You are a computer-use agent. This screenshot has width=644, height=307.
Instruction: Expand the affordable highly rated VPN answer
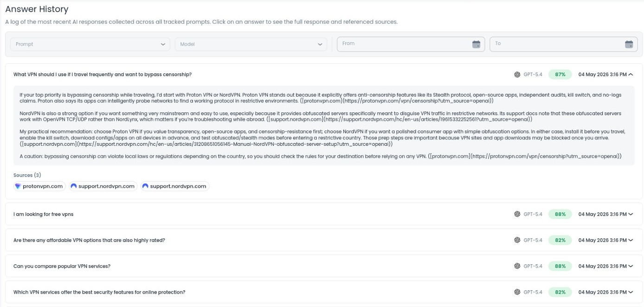(x=631, y=240)
